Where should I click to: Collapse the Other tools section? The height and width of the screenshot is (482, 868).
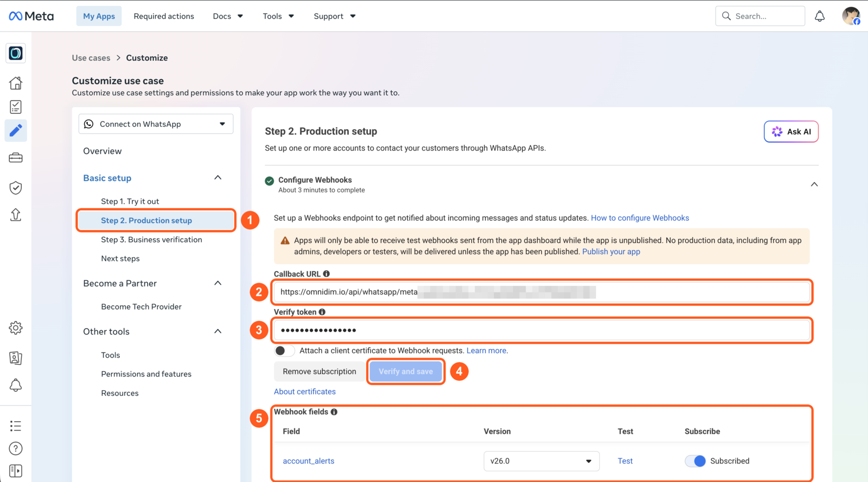218,331
